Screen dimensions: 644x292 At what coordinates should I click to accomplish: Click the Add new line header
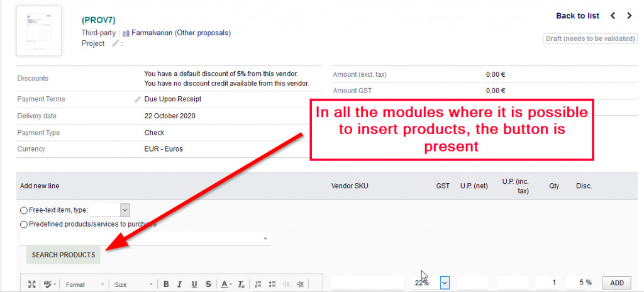(x=40, y=186)
